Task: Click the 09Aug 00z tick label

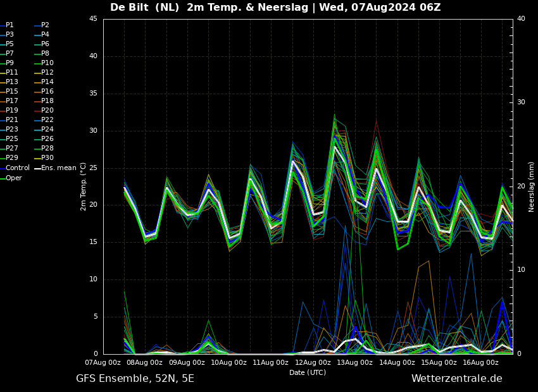Action: 187,362
